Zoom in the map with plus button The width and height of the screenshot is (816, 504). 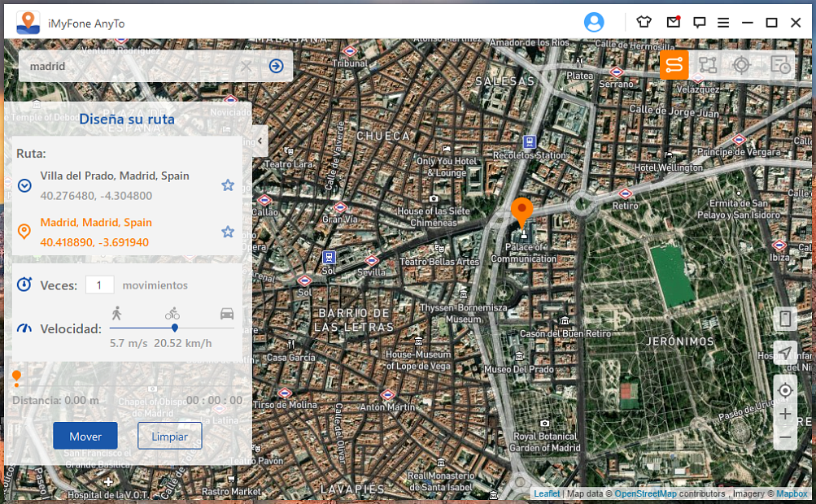click(x=785, y=415)
